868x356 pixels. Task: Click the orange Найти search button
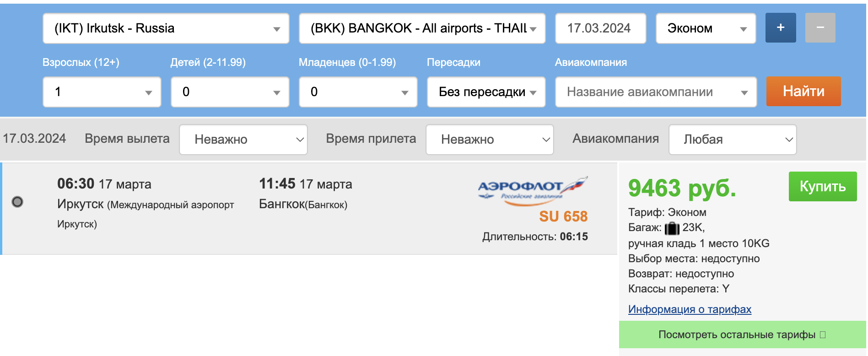(803, 92)
